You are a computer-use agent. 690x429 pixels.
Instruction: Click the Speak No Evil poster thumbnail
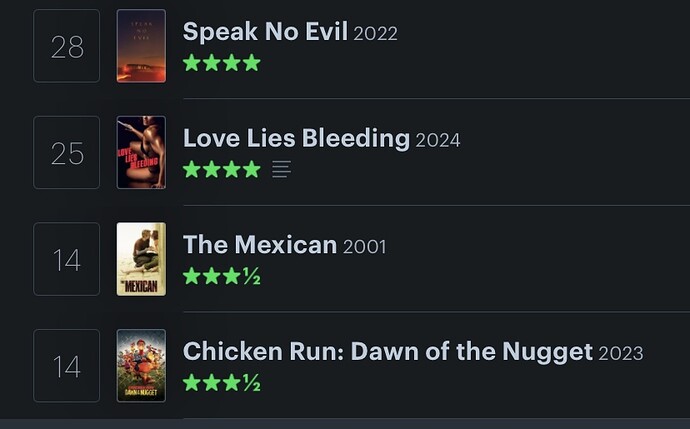pyautogui.click(x=141, y=46)
